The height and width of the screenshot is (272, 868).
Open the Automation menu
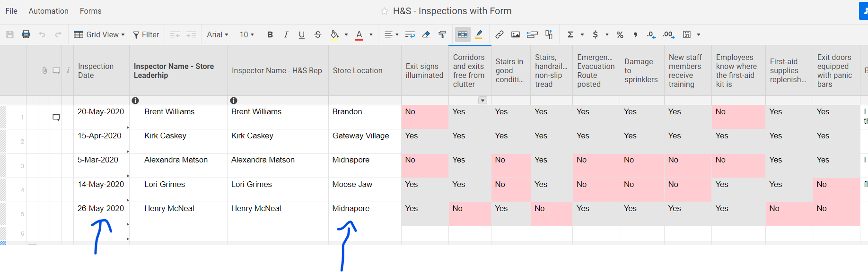click(x=48, y=11)
